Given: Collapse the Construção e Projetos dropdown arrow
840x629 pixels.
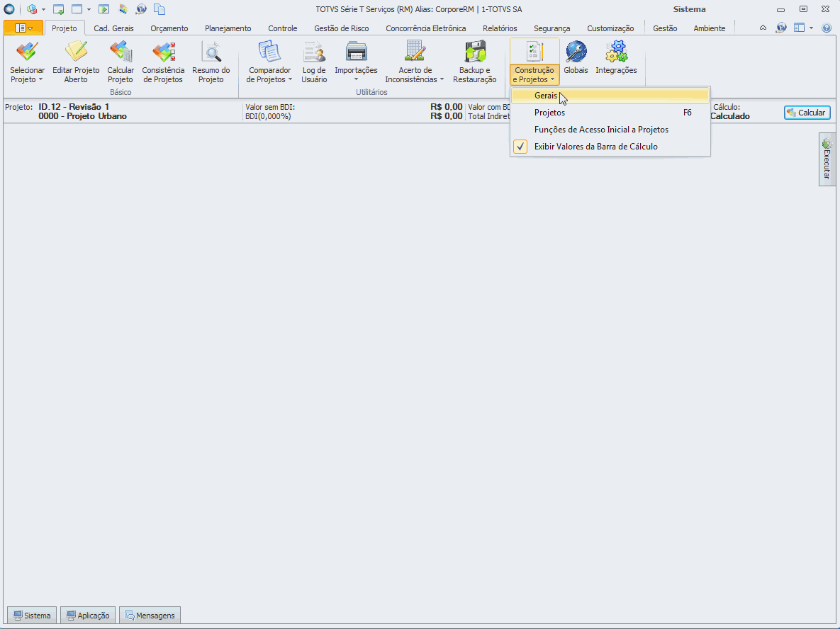Looking at the screenshot, I should coord(552,80).
